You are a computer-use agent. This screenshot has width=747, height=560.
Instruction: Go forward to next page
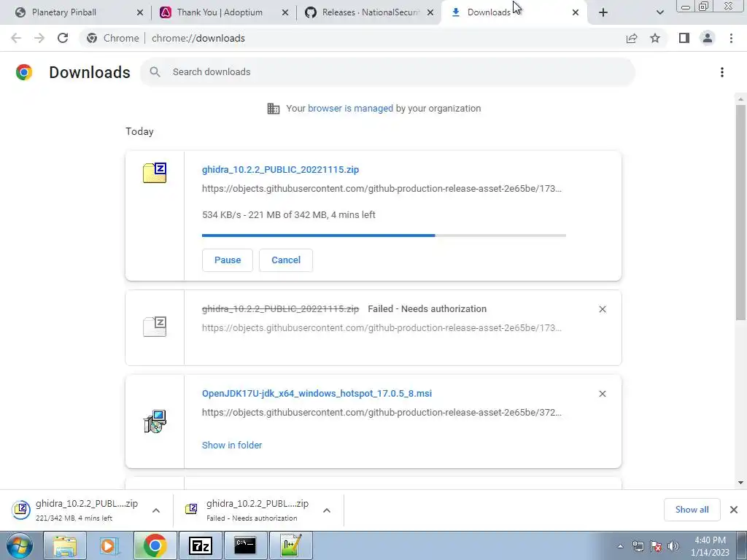(39, 38)
